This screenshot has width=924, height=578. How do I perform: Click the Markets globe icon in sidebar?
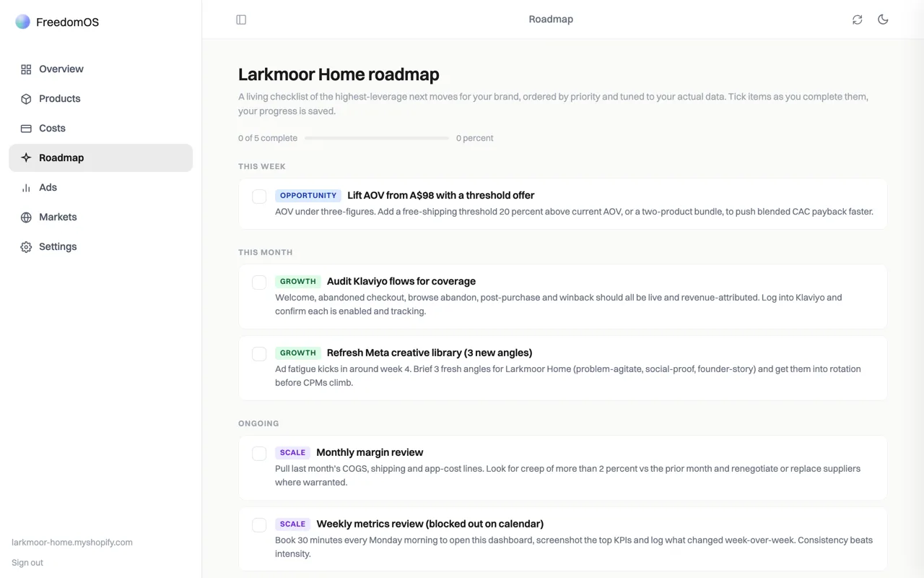point(26,217)
